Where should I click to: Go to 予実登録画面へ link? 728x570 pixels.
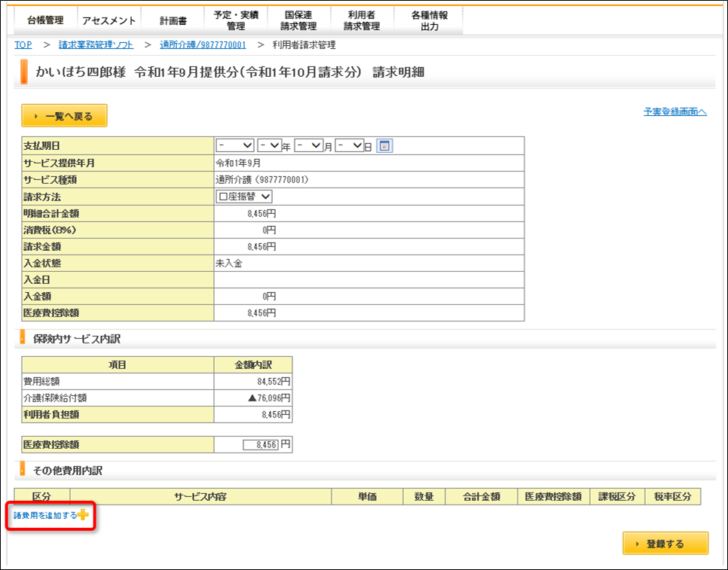pos(675,111)
